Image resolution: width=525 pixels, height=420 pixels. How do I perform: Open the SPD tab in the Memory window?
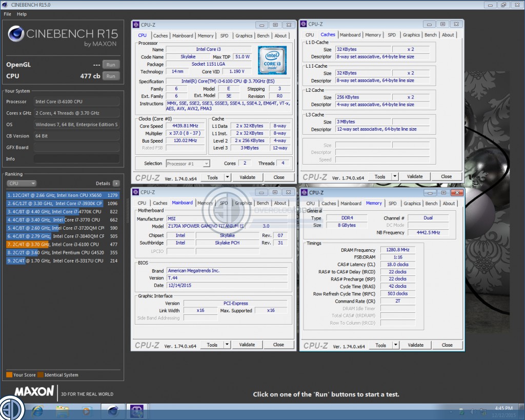click(392, 203)
